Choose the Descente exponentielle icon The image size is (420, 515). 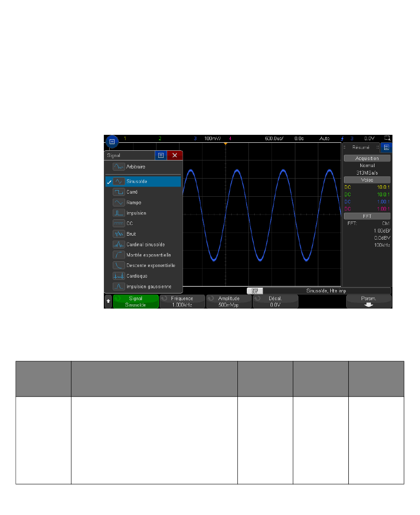pos(118,265)
